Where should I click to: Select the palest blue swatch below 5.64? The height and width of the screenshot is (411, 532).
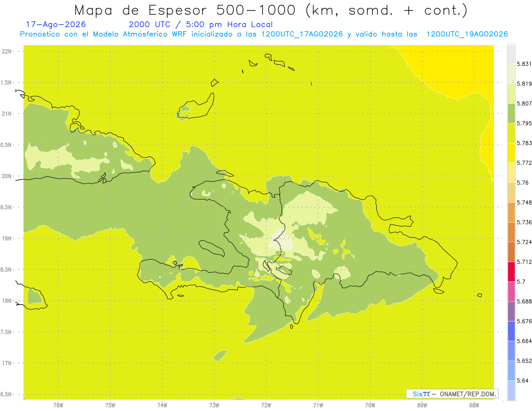[x=511, y=391]
